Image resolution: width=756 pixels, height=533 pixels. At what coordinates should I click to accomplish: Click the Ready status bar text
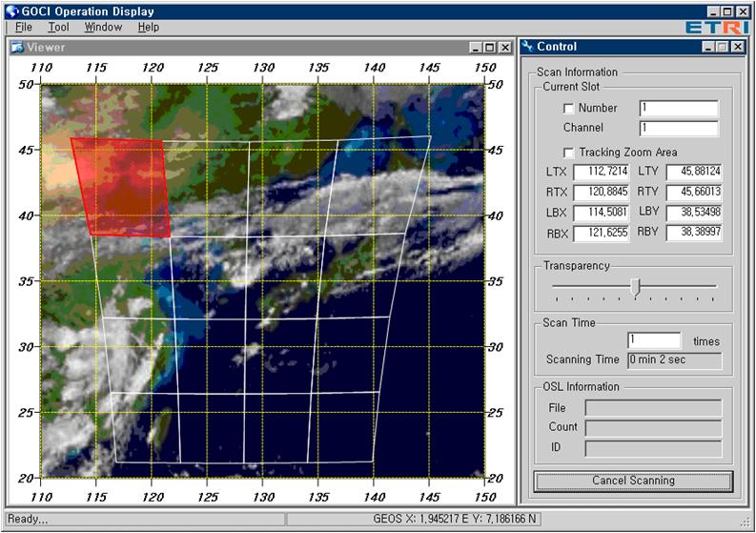click(x=28, y=519)
